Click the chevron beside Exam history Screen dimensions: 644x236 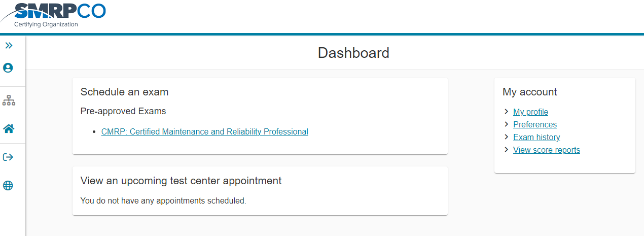click(x=507, y=137)
